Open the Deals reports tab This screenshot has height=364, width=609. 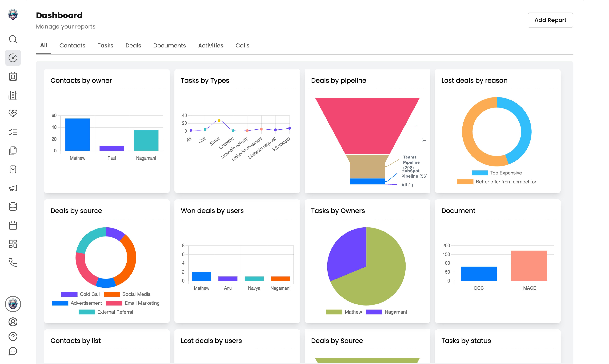coord(133,45)
